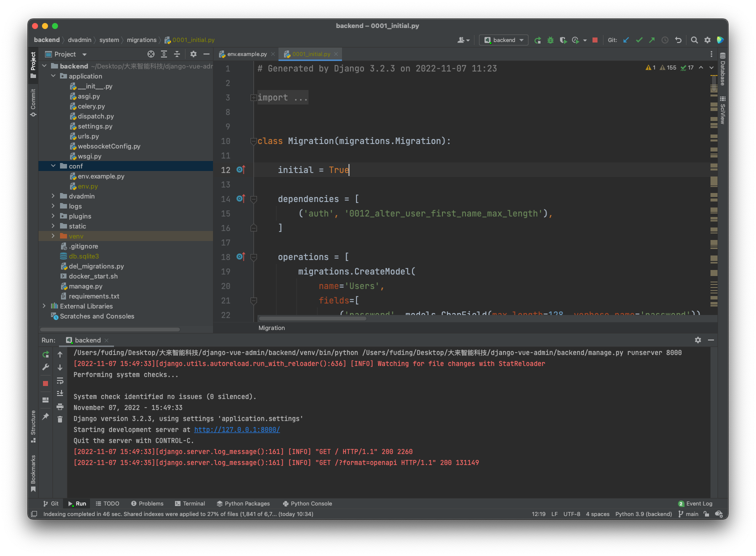The width and height of the screenshot is (756, 556).
Task: Move down the stack trace arrow
Action: [60, 367]
